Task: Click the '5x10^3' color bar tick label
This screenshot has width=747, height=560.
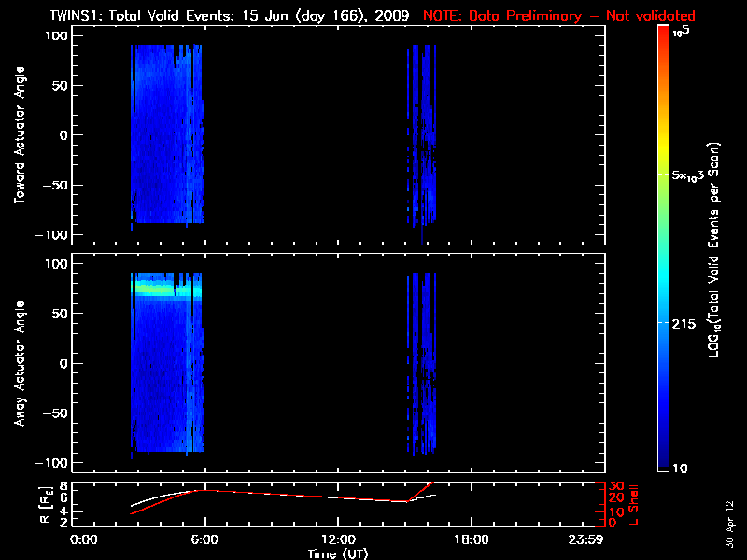Action: [x=693, y=175]
